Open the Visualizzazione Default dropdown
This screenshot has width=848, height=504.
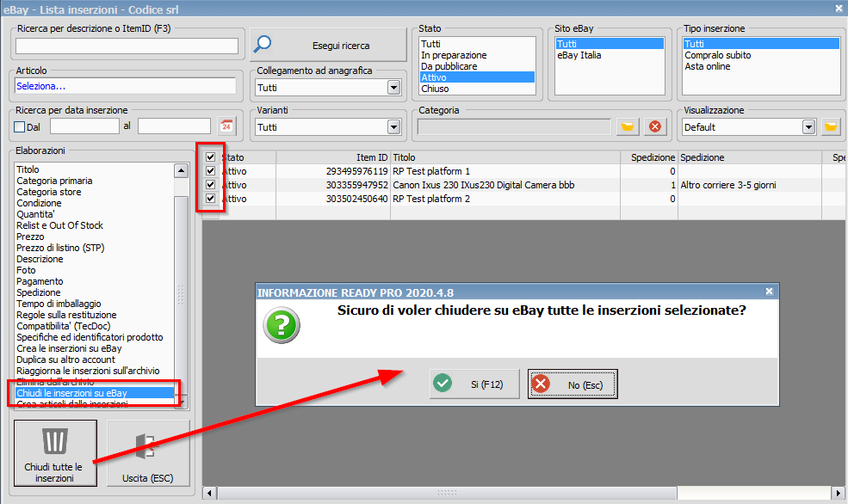point(808,127)
